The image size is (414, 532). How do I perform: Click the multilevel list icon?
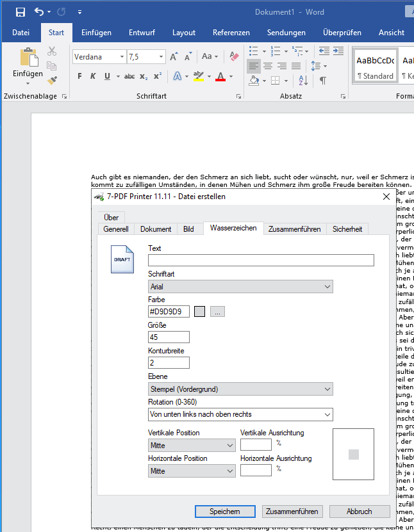click(297, 51)
